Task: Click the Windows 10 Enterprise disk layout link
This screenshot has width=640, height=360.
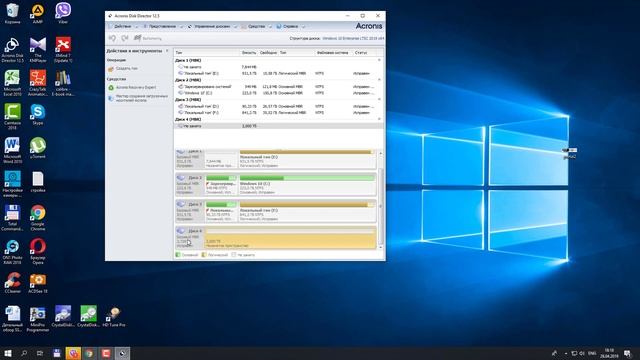Action: coord(353,38)
